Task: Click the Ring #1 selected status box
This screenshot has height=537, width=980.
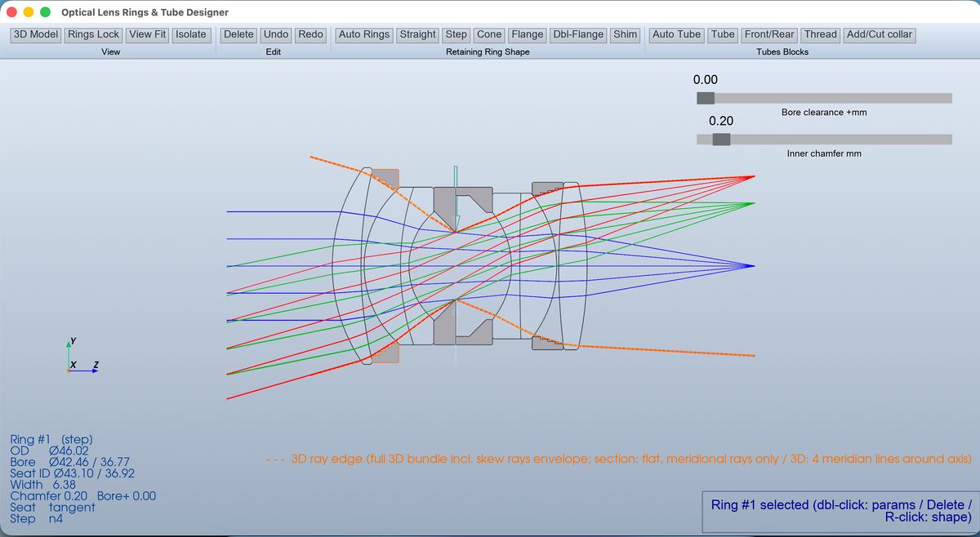Action: [840, 512]
